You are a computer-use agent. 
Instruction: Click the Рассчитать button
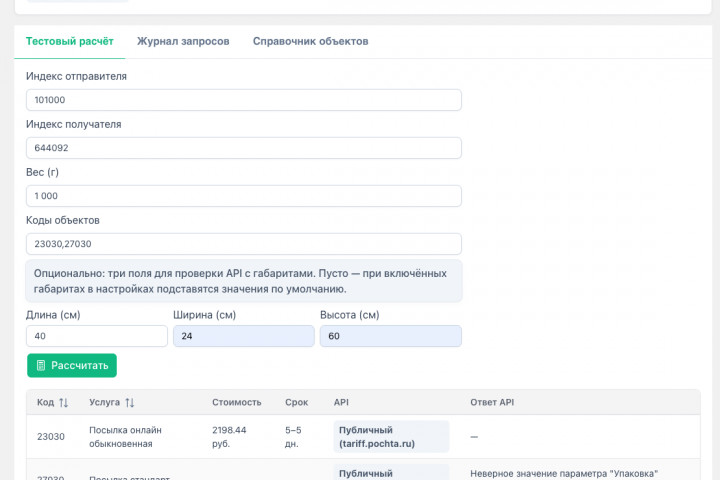72,366
